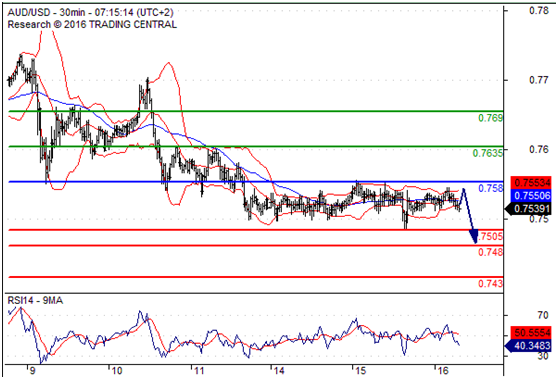Click the 0.769 green resistance label
Screen dimensions: 558x379
[490, 118]
